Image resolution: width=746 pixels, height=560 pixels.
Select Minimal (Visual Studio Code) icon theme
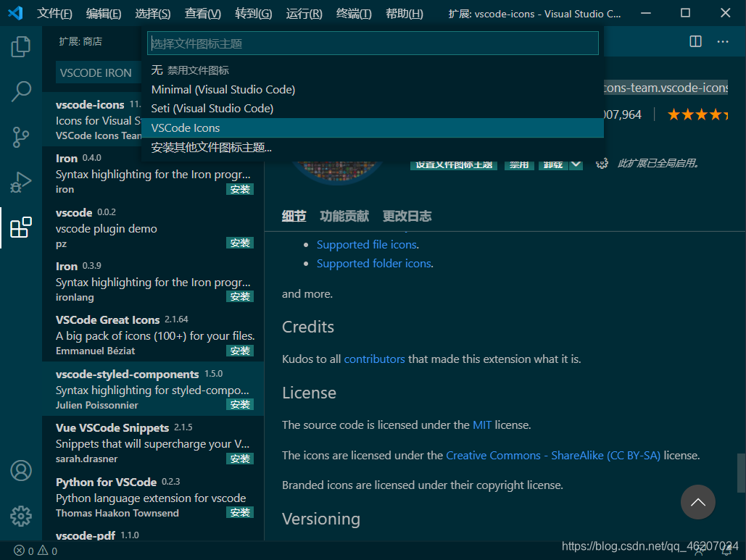pos(373,89)
